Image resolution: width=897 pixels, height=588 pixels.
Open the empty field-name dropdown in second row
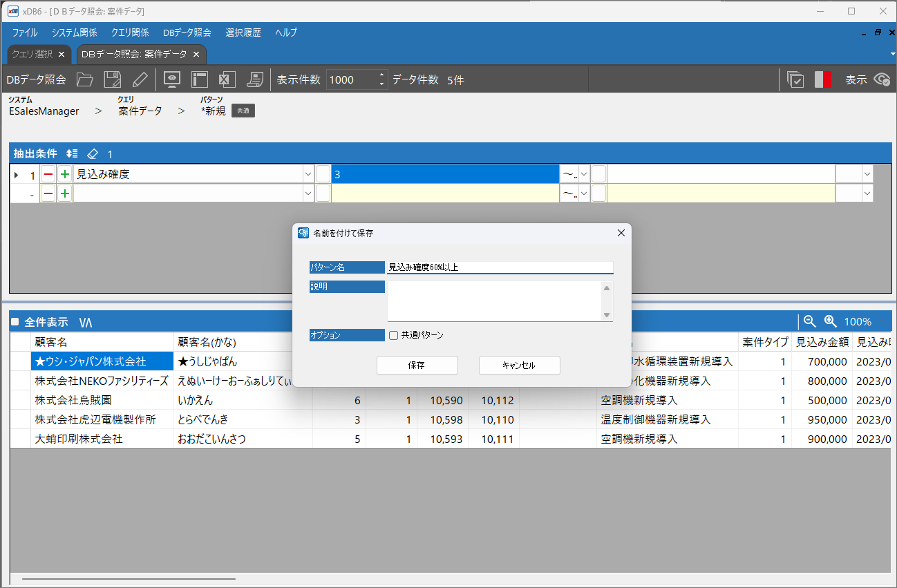[308, 194]
